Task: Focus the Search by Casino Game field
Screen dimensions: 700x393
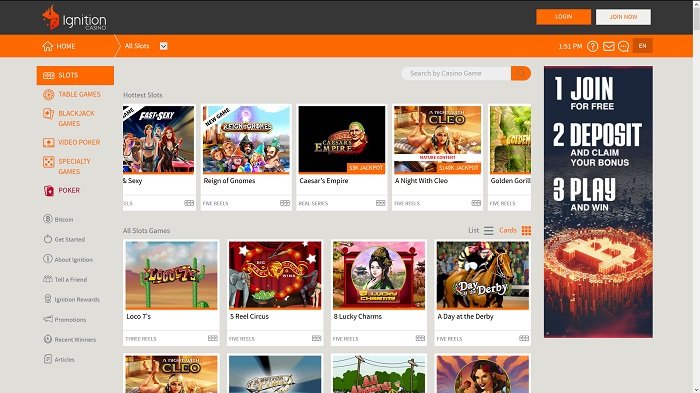Action: (456, 73)
